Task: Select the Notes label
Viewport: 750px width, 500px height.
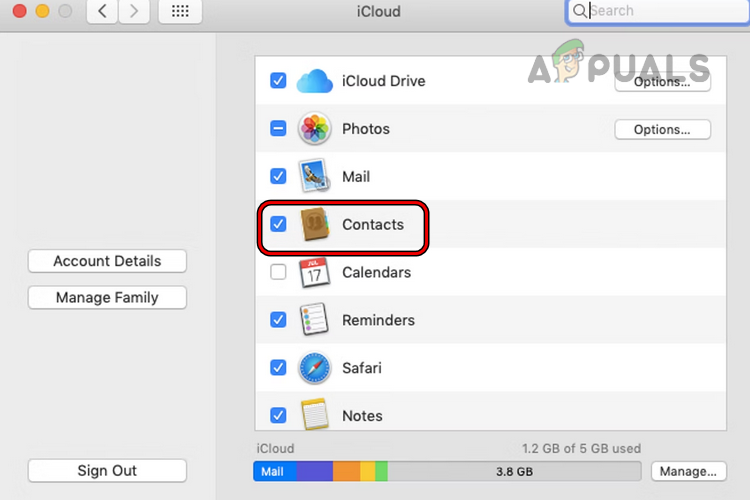Action: coord(362,416)
